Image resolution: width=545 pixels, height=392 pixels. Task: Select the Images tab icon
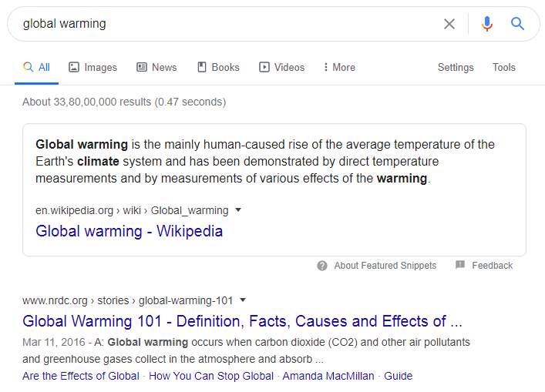coord(74,67)
